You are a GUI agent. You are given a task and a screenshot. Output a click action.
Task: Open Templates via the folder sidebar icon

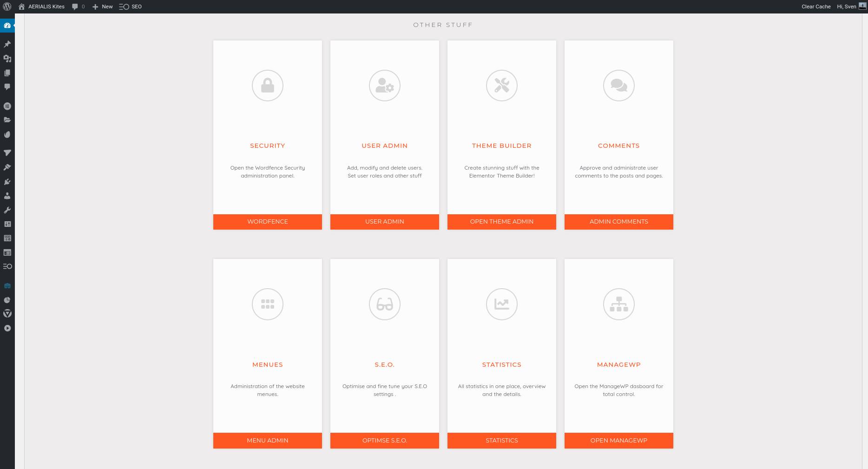click(7, 120)
